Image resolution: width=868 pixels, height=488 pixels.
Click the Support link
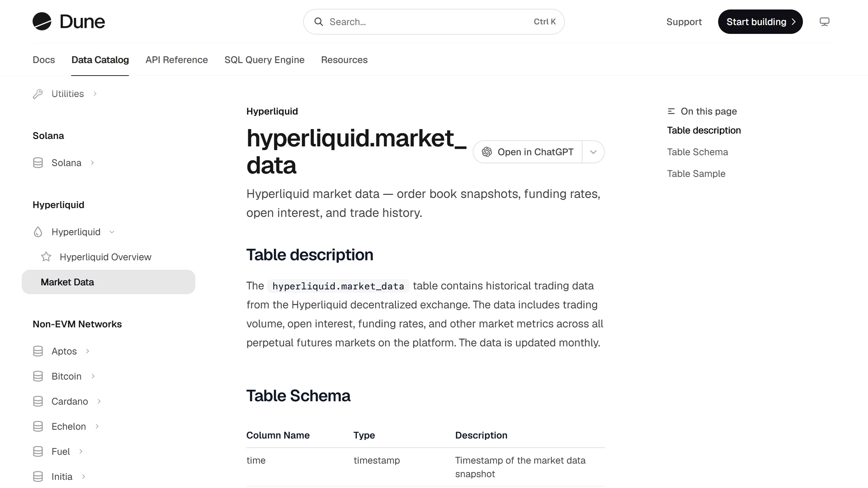click(x=684, y=22)
